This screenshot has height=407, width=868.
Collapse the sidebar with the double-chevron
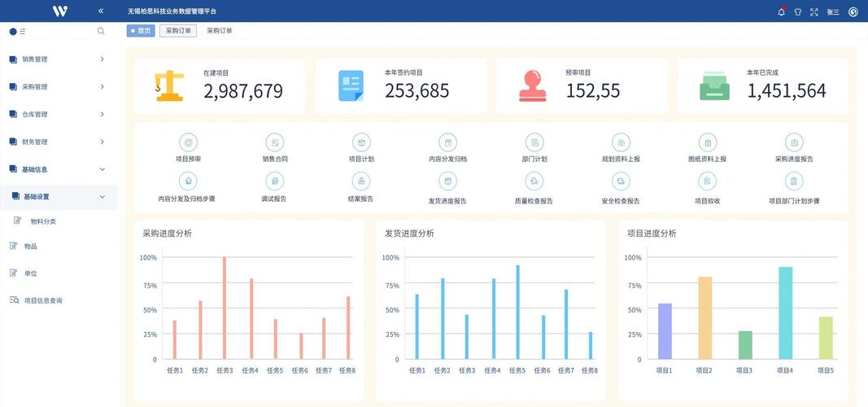coord(101,11)
